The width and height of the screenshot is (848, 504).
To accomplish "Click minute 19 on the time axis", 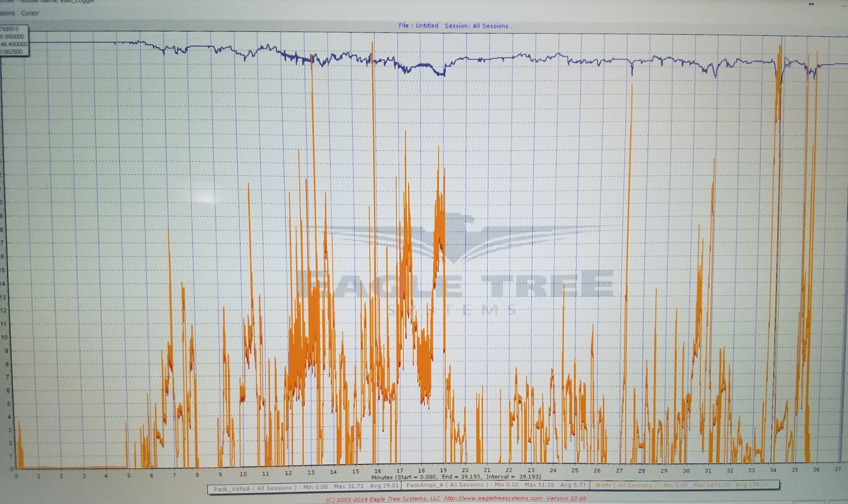I will point(443,470).
